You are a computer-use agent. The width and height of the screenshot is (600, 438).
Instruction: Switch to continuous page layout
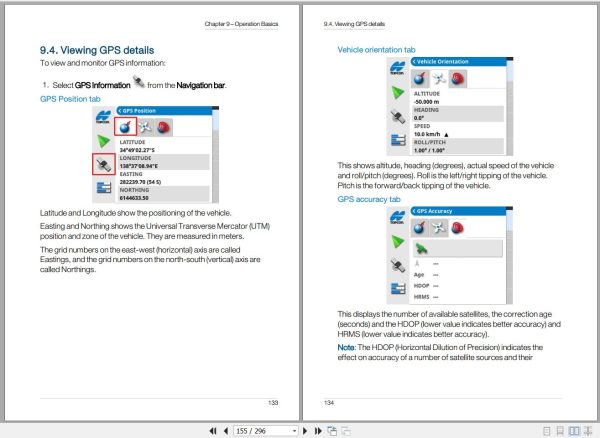(560, 431)
